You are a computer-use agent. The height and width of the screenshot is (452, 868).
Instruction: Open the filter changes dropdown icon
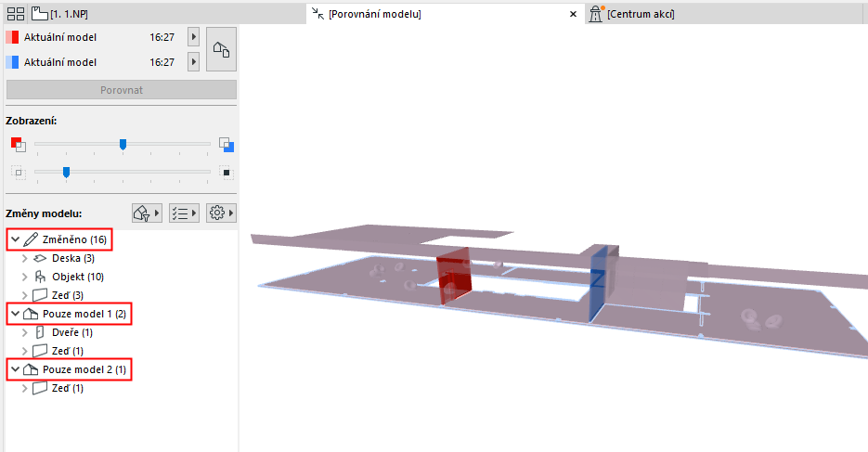pos(147,213)
